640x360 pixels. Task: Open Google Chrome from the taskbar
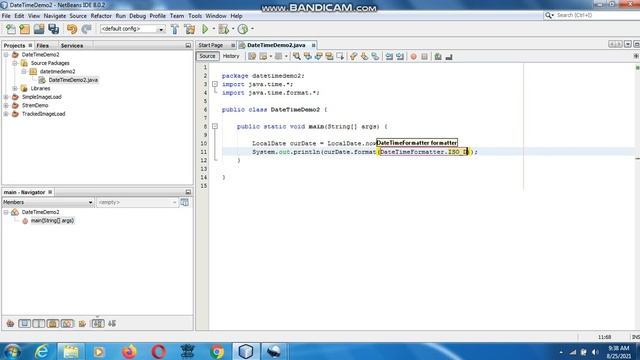point(217,351)
